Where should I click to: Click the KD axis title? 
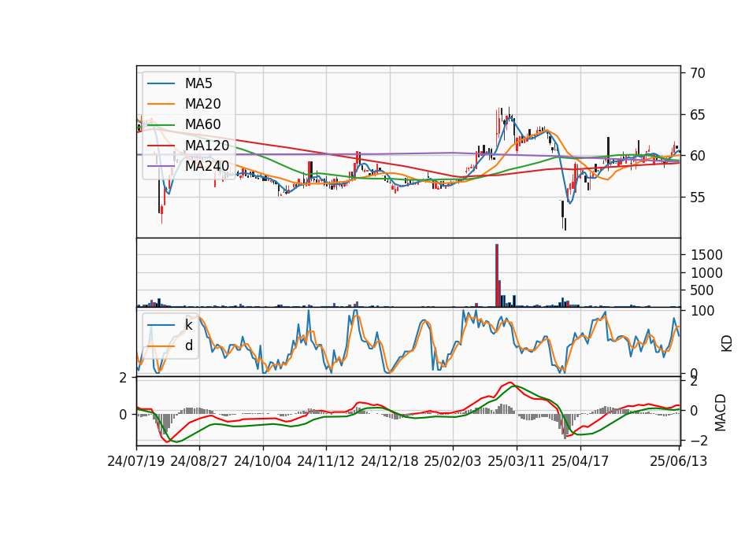[727, 344]
